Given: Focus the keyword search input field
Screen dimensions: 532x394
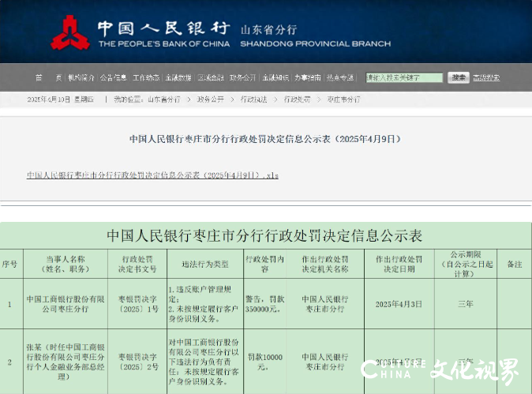Looking at the screenshot, I should [404, 77].
